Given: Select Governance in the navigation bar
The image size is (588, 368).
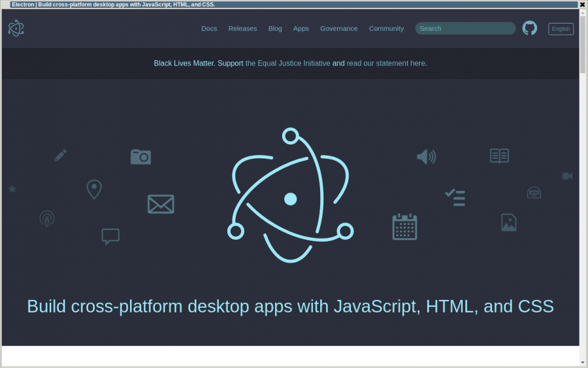Looking at the screenshot, I should [338, 28].
